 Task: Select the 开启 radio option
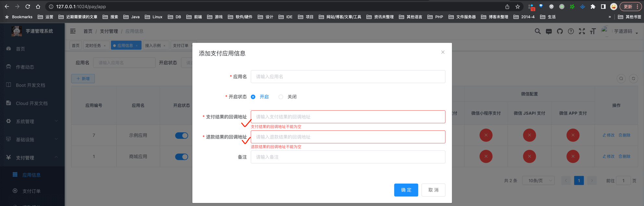[253, 97]
